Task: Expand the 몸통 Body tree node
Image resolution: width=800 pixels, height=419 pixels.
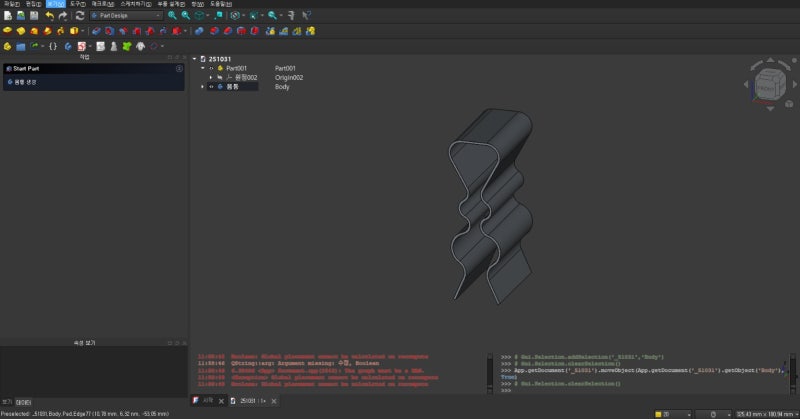Action: [x=203, y=87]
